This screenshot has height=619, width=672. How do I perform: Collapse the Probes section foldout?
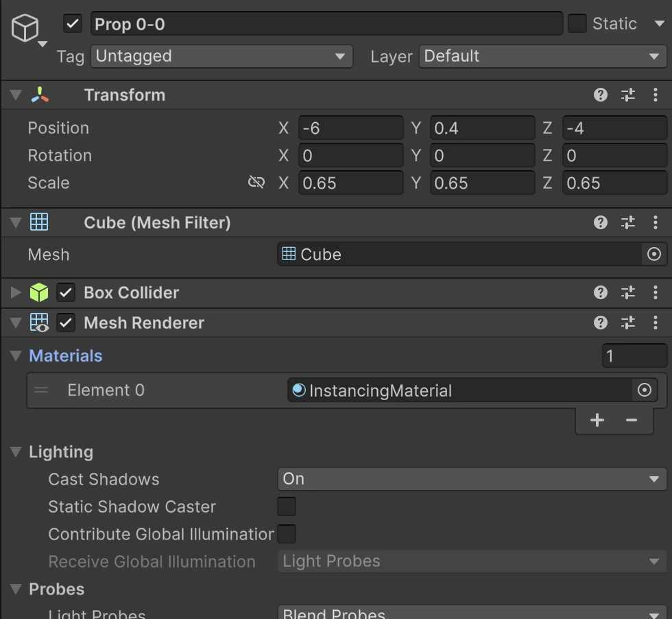tap(16, 589)
